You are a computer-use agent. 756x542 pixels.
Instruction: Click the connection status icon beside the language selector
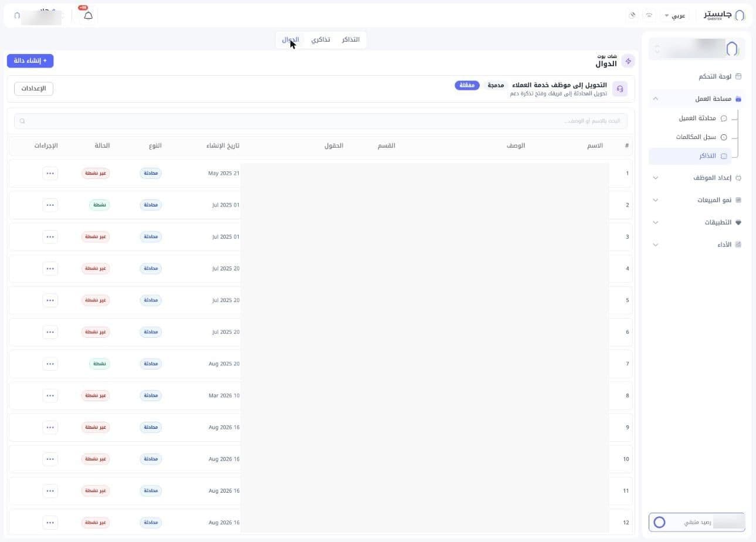[649, 15]
